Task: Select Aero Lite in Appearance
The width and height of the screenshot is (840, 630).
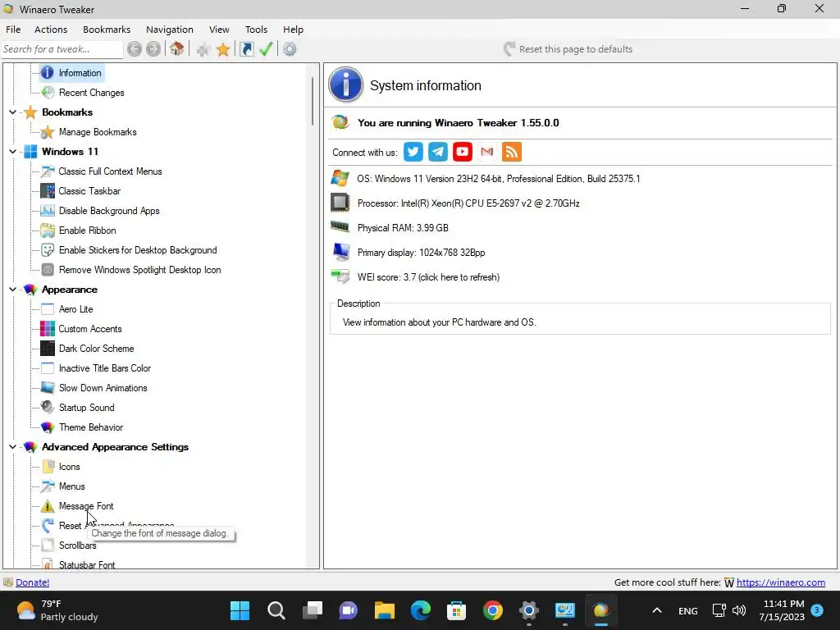Action: point(75,309)
